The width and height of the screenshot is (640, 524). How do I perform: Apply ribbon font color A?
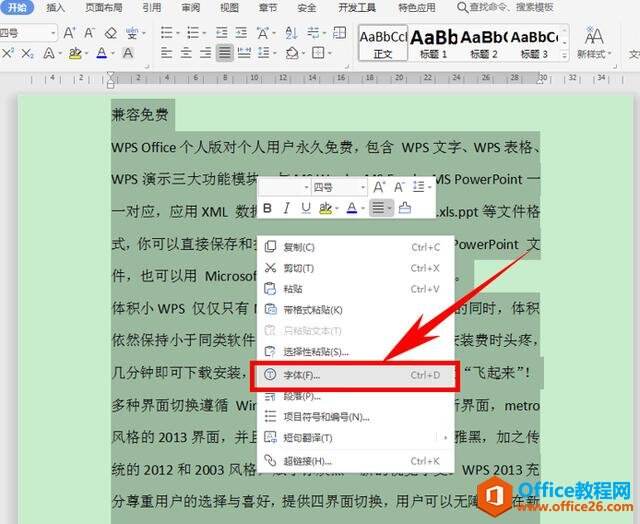coord(101,53)
